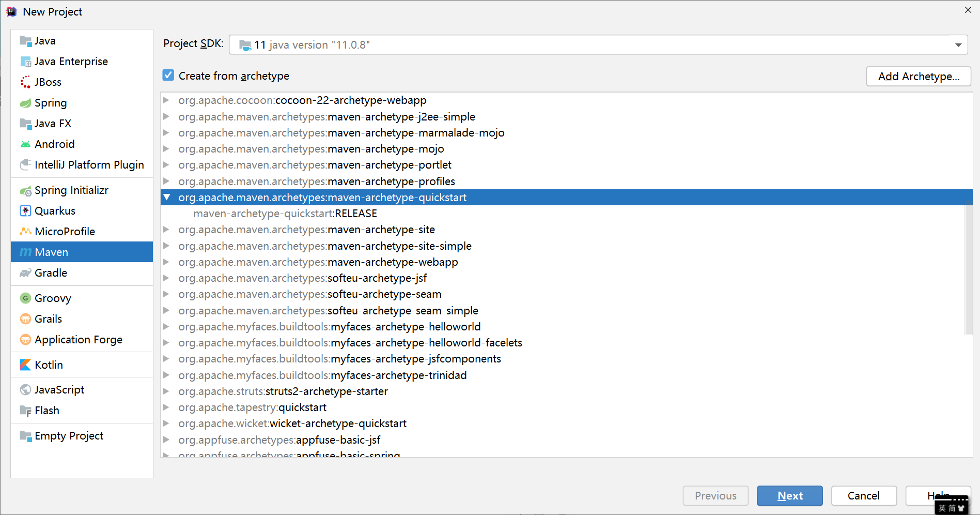
Task: Click the MicroProfile icon
Action: point(25,231)
